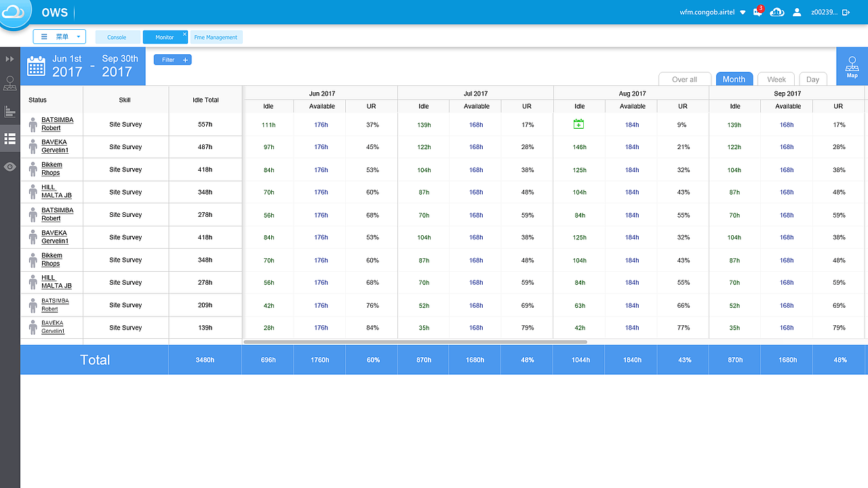
Task: Click the z00239... username
Action: [824, 12]
